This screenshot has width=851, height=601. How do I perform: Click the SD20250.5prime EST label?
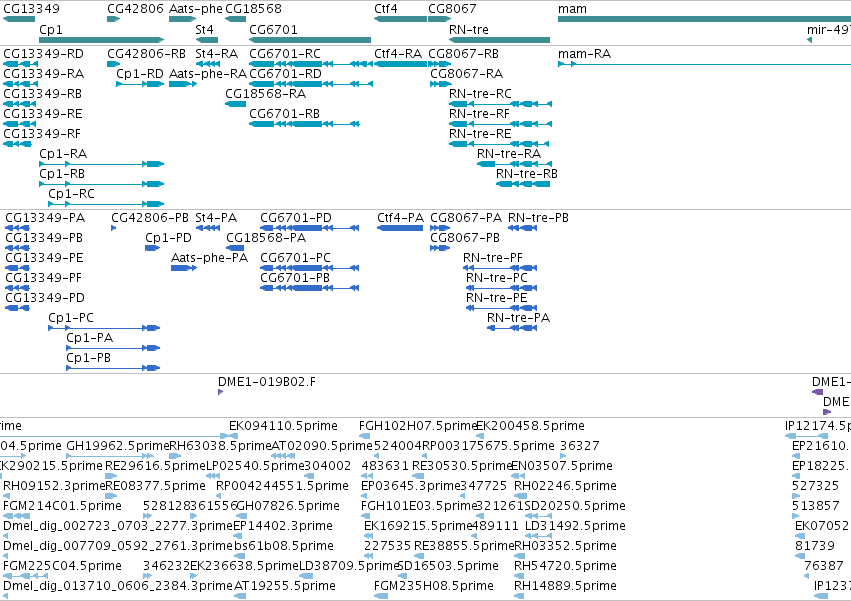point(575,505)
